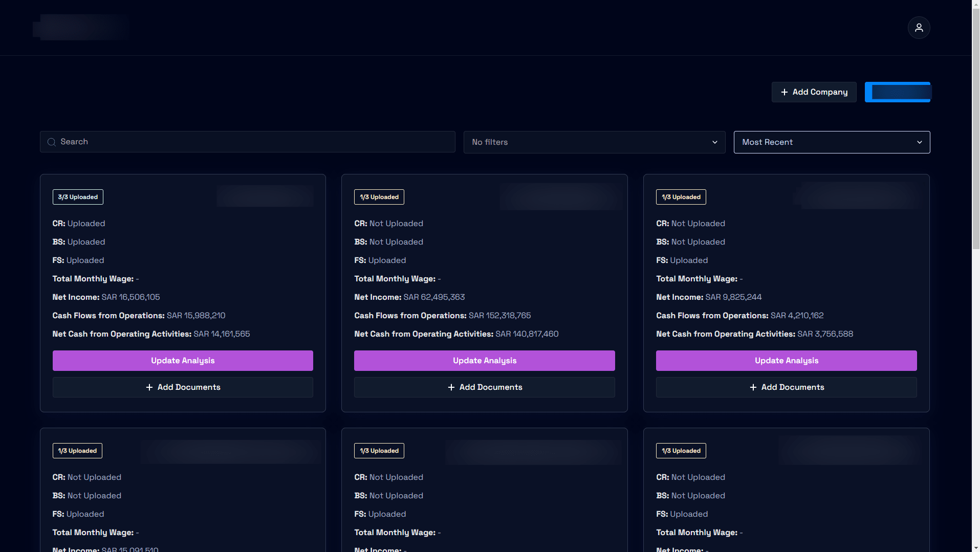Image resolution: width=980 pixels, height=552 pixels.
Task: Click the No filters chevron arrow
Action: 715,142
